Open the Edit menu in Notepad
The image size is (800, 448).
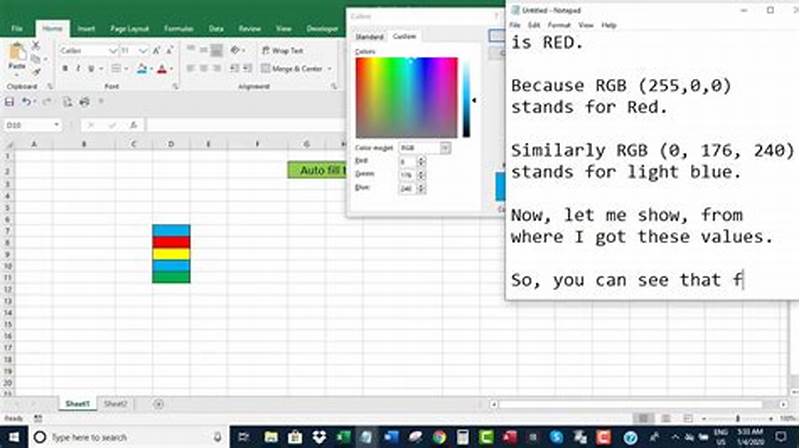534,25
